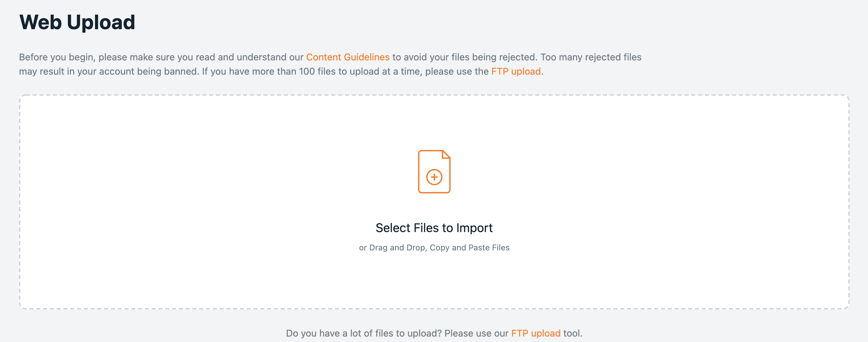Click the "Select Files to Import" label
The image size is (868, 342).
[x=434, y=228]
